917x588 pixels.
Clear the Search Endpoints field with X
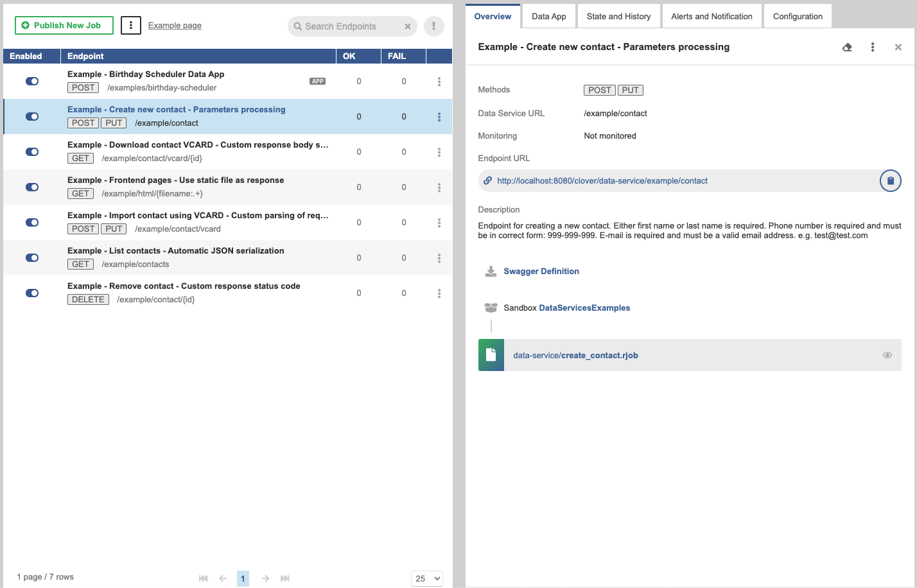(x=407, y=26)
